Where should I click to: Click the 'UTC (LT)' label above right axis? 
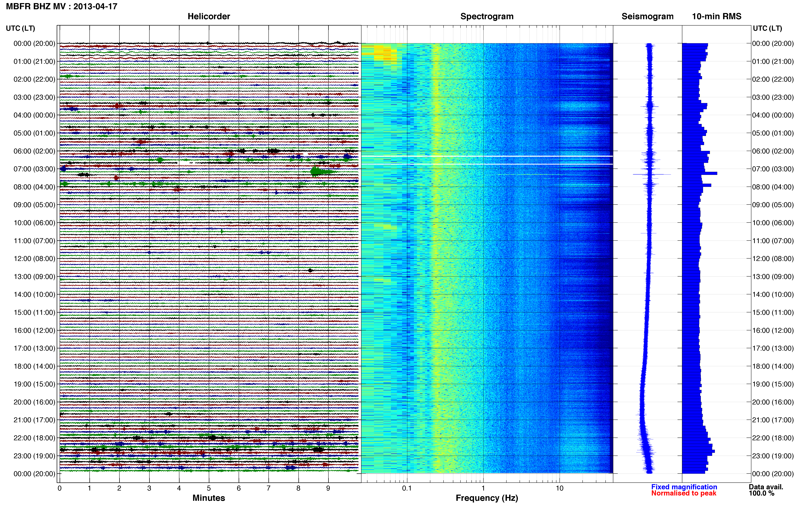(x=767, y=28)
